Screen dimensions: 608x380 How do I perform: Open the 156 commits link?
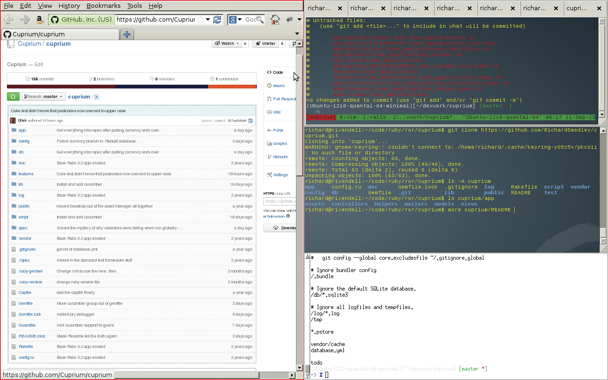pyautogui.click(x=40, y=79)
